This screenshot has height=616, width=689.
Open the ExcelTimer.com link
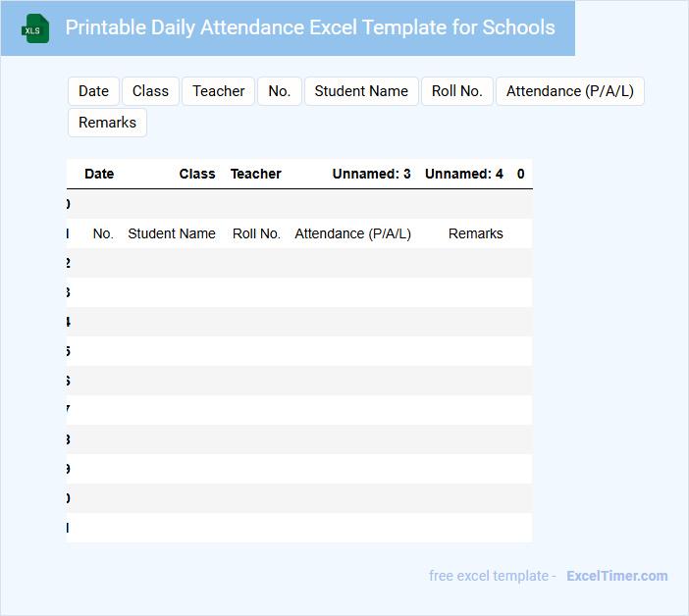coord(616,576)
